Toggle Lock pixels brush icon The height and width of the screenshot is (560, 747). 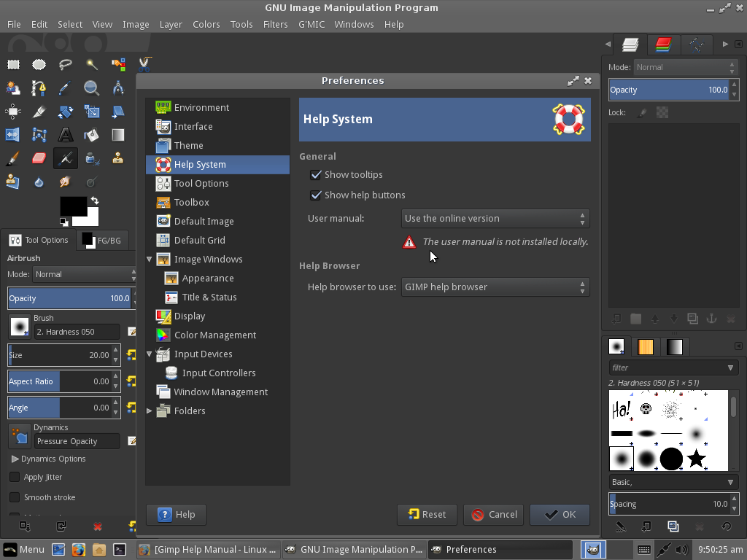point(642,112)
